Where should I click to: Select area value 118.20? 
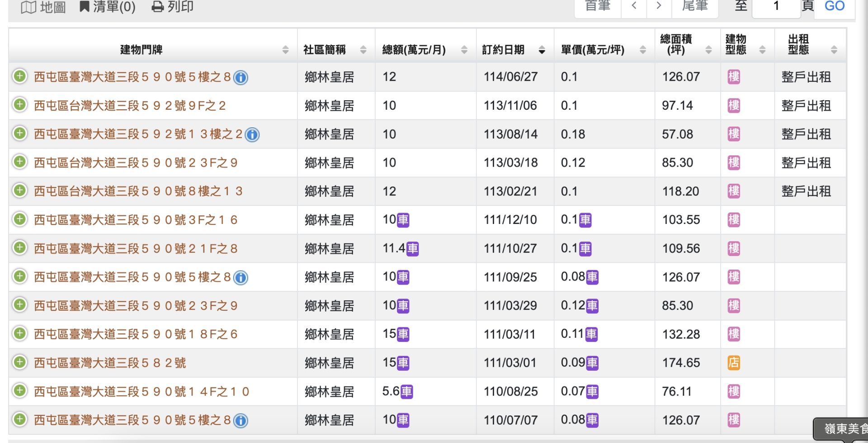[x=680, y=191]
